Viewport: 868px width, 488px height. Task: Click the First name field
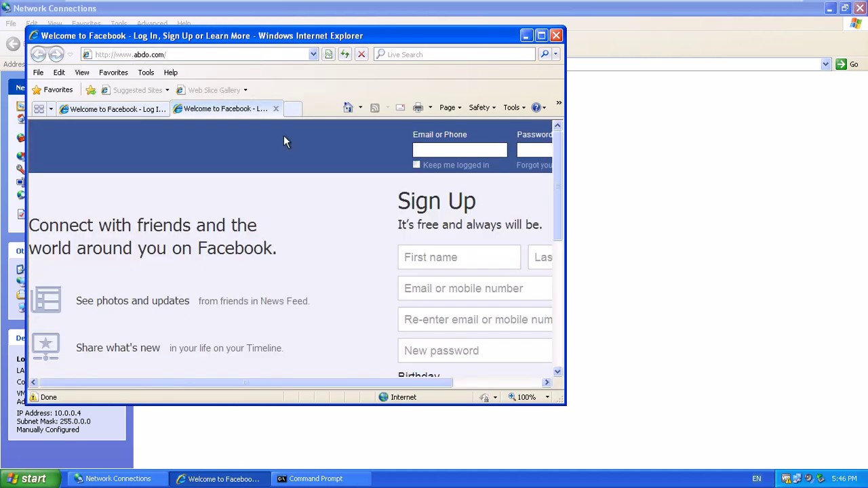click(x=459, y=258)
